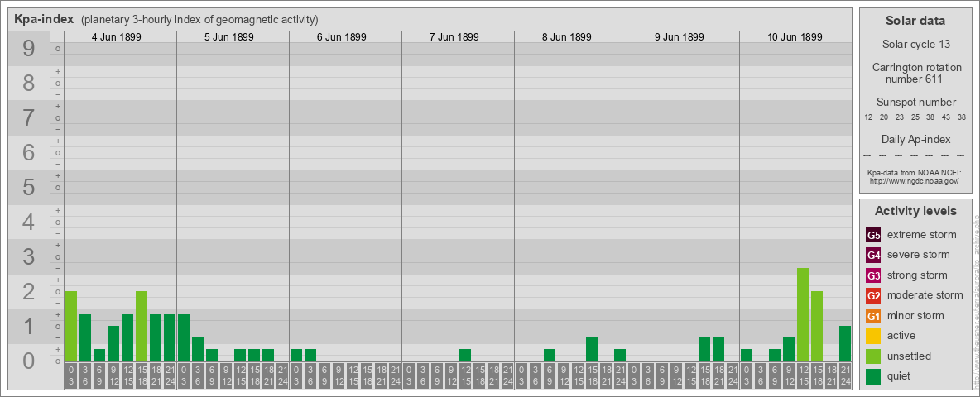Click the 3-6h bar on 6 Jun
Image resolution: width=980 pixels, height=397 pixels.
[x=310, y=355]
